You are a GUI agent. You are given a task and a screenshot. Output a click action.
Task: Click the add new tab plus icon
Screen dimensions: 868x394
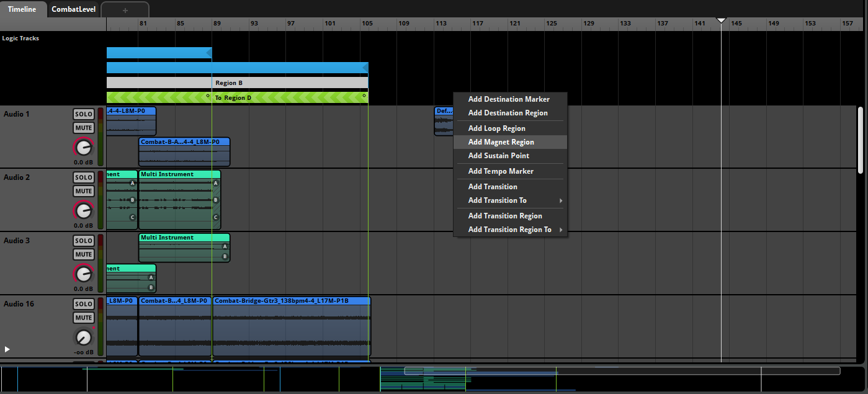click(x=125, y=10)
